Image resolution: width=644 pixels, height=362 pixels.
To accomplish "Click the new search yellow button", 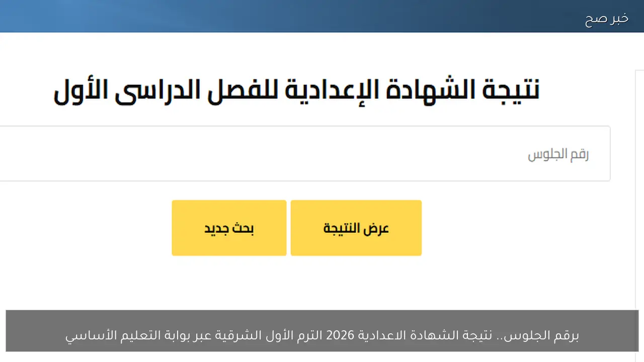I will point(229,228).
